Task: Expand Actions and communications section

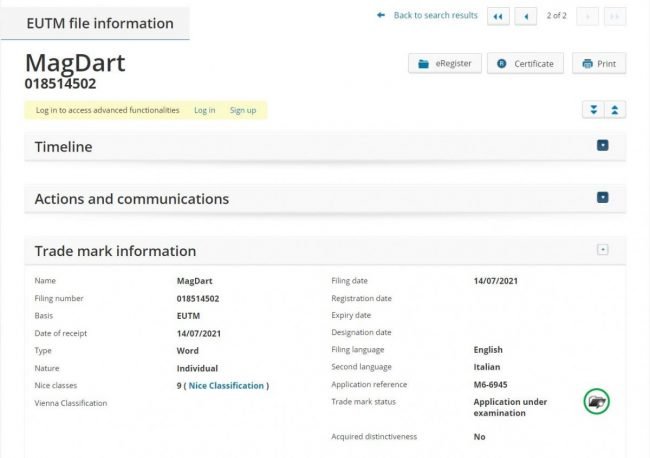Action: coord(602,197)
